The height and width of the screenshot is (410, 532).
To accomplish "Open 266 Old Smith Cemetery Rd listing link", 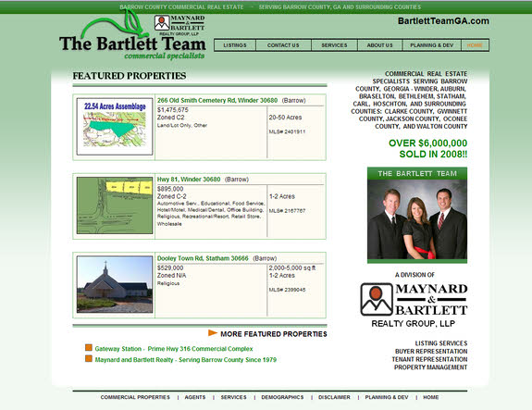I will (217, 101).
